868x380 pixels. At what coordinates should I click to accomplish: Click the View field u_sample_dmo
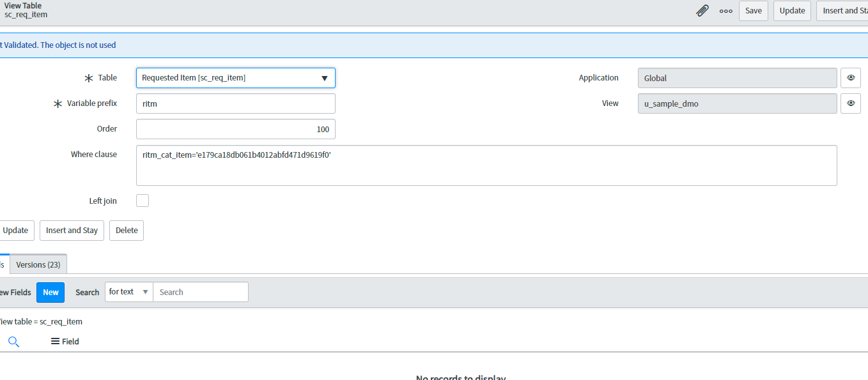click(x=738, y=103)
